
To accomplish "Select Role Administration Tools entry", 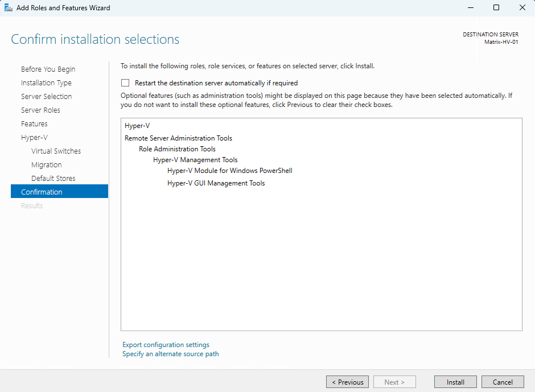I will [x=177, y=149].
